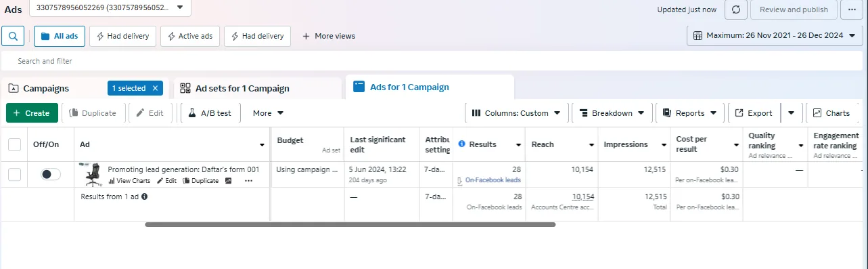This screenshot has height=269, width=868.
Task: Open the Quality ranking column dropdown arrow
Action: point(801,145)
